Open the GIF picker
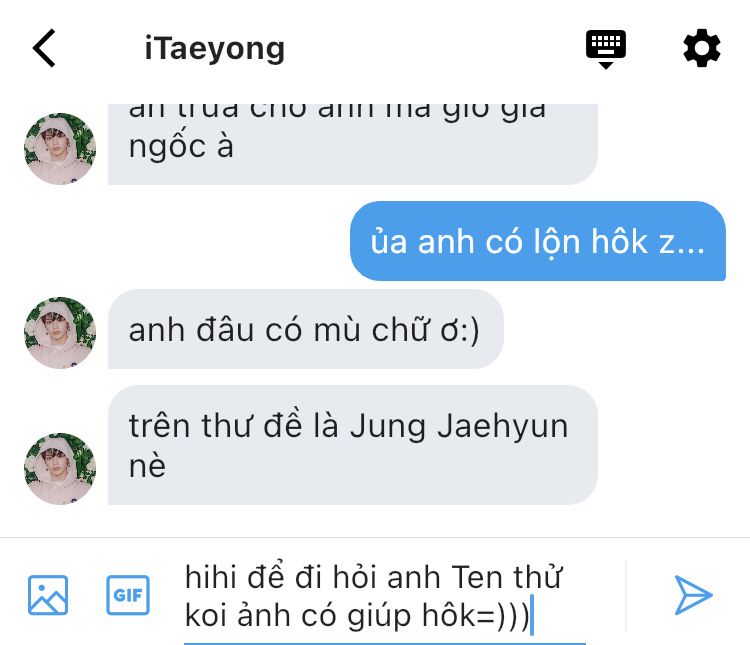This screenshot has height=645, width=750. coord(128,595)
